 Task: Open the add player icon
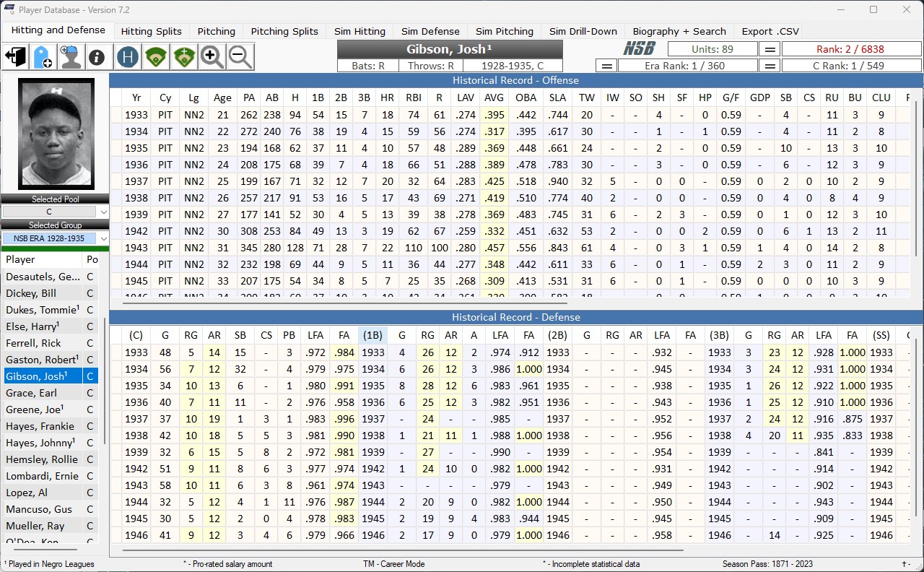pos(70,57)
